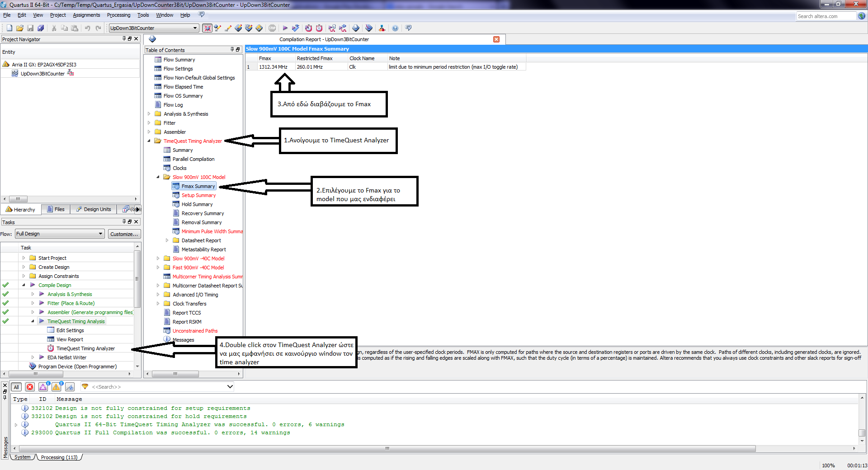This screenshot has height=470, width=868.
Task: Open the messages search dropdown arrow
Action: tap(230, 386)
